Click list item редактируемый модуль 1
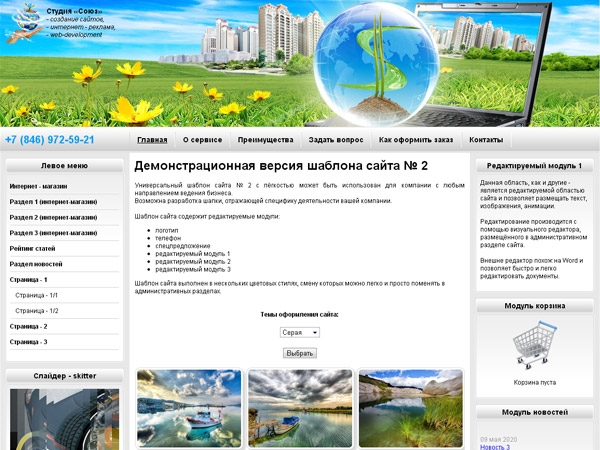This screenshot has width=600, height=450. tap(192, 254)
